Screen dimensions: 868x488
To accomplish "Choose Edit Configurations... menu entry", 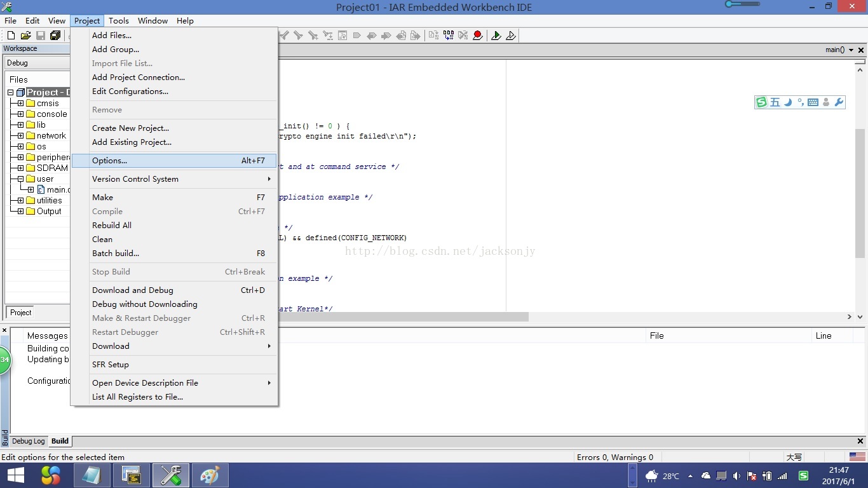I will 174,91.
